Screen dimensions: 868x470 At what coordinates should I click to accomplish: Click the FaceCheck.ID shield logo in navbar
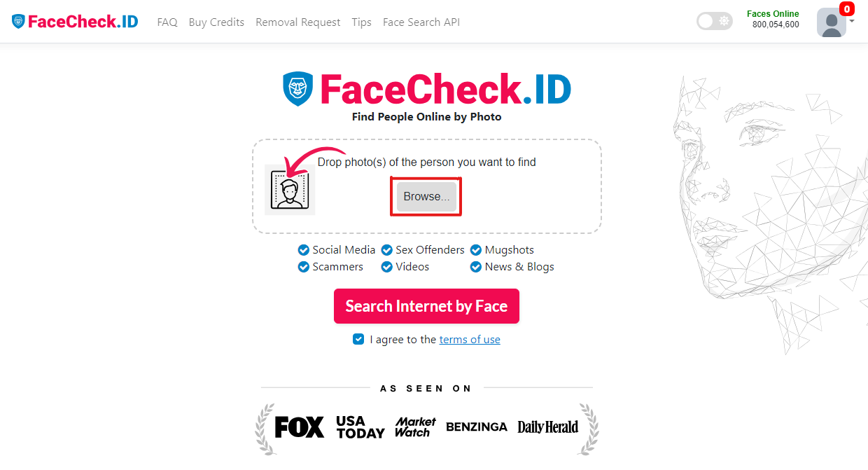pyautogui.click(x=18, y=22)
